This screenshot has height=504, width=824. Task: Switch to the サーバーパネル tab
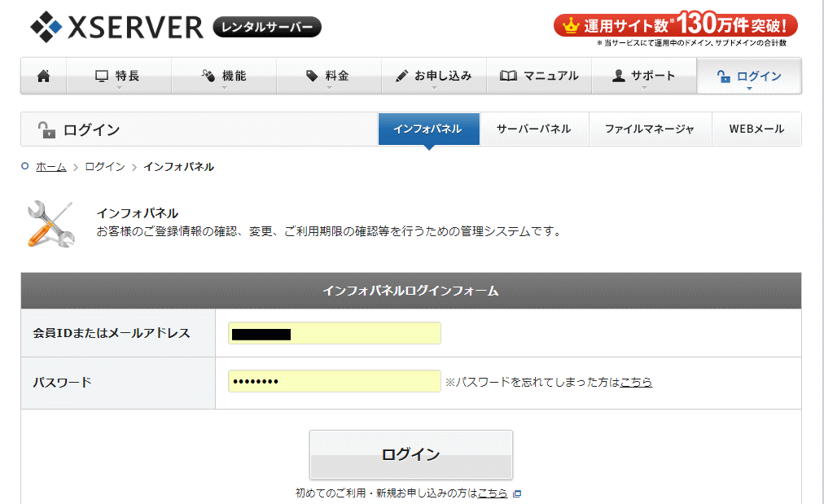(534, 129)
